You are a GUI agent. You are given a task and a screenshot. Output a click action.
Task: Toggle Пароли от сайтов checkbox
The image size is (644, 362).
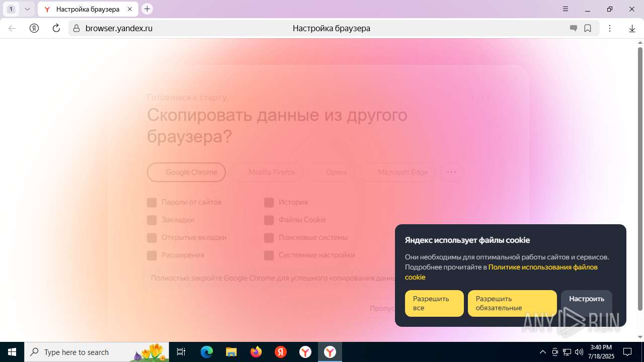152,202
